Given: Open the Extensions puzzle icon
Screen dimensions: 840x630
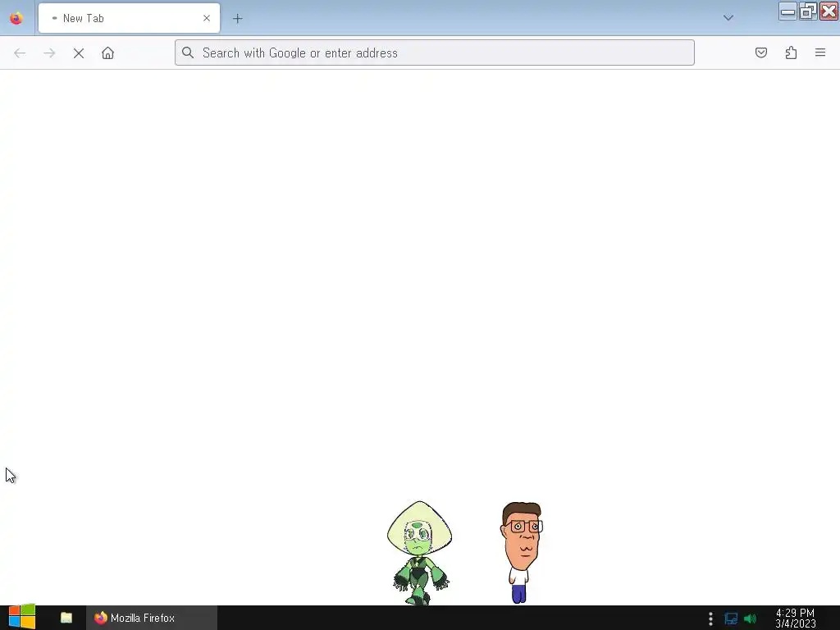Looking at the screenshot, I should 792,52.
